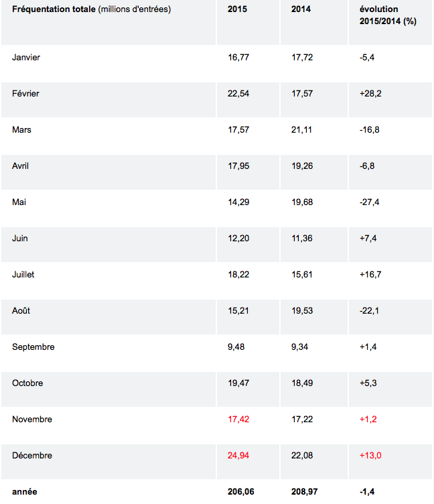The width and height of the screenshot is (434, 504).
Task: Select the annual evolution value -1,4
Action: [367, 492]
